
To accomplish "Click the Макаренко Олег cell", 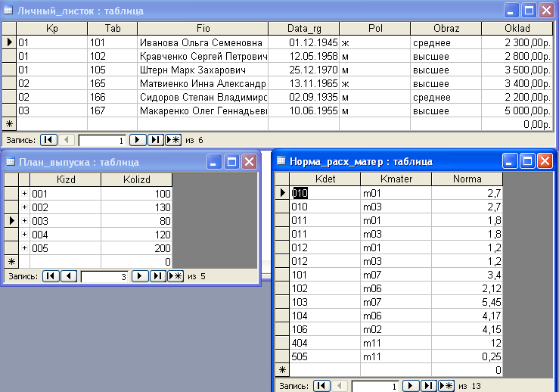I will (203, 110).
